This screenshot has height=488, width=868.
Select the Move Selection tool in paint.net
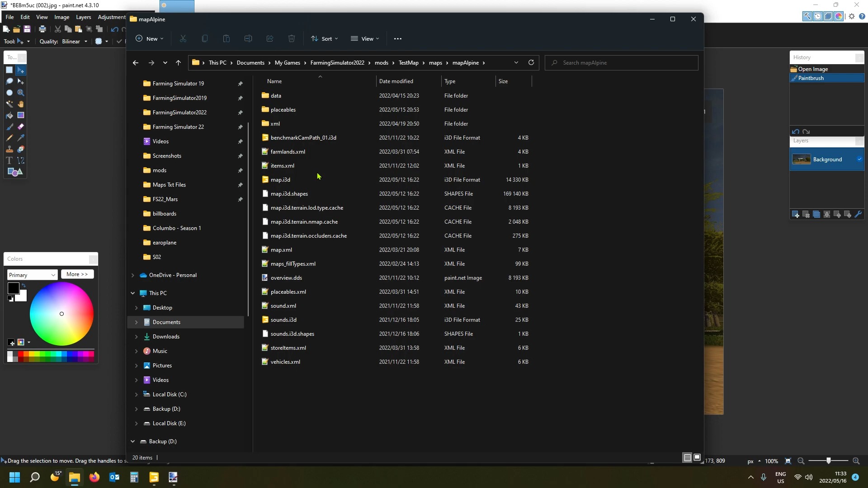click(x=20, y=81)
